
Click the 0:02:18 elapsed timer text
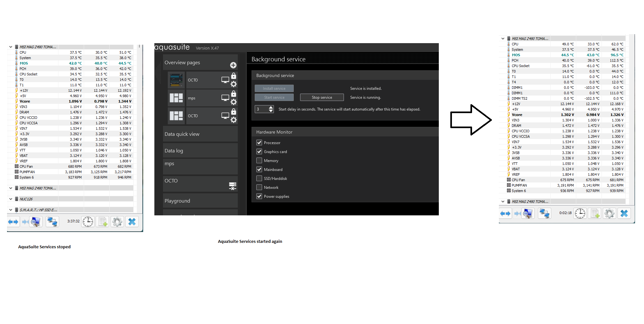click(x=565, y=213)
